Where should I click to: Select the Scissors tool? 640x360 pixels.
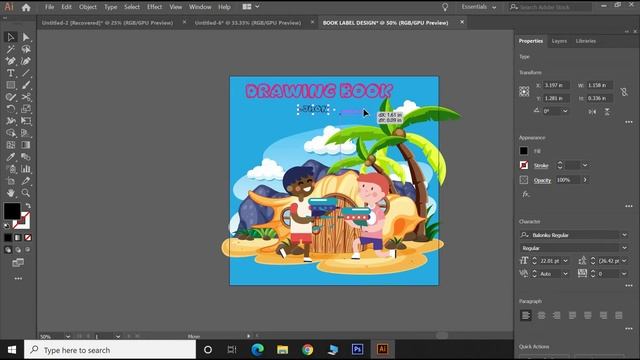pyautogui.click(x=26, y=97)
